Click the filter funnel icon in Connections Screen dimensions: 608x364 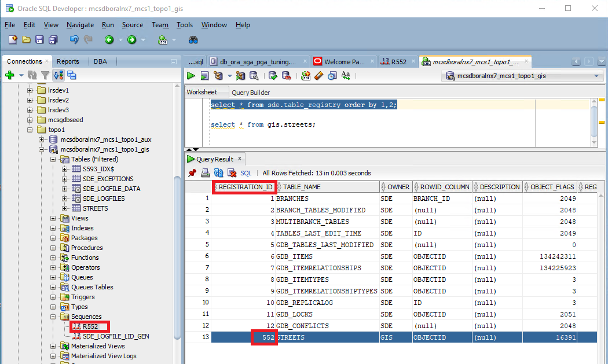pos(45,75)
